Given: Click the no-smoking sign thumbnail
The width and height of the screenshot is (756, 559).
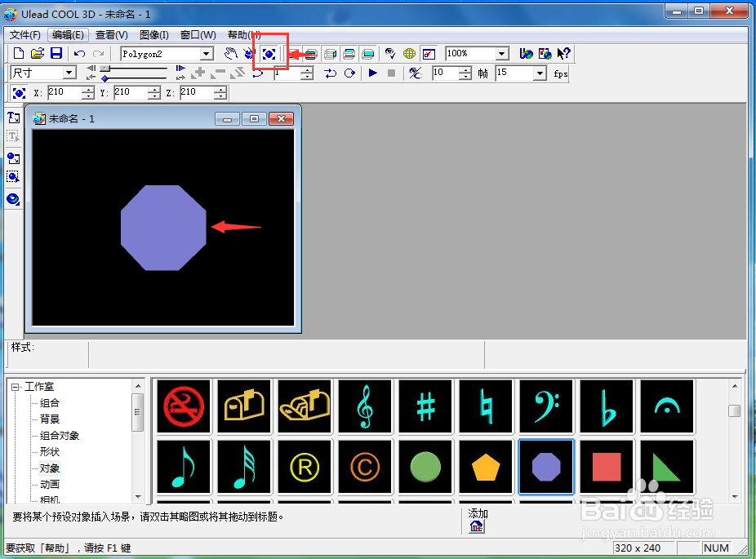Looking at the screenshot, I should pos(184,406).
